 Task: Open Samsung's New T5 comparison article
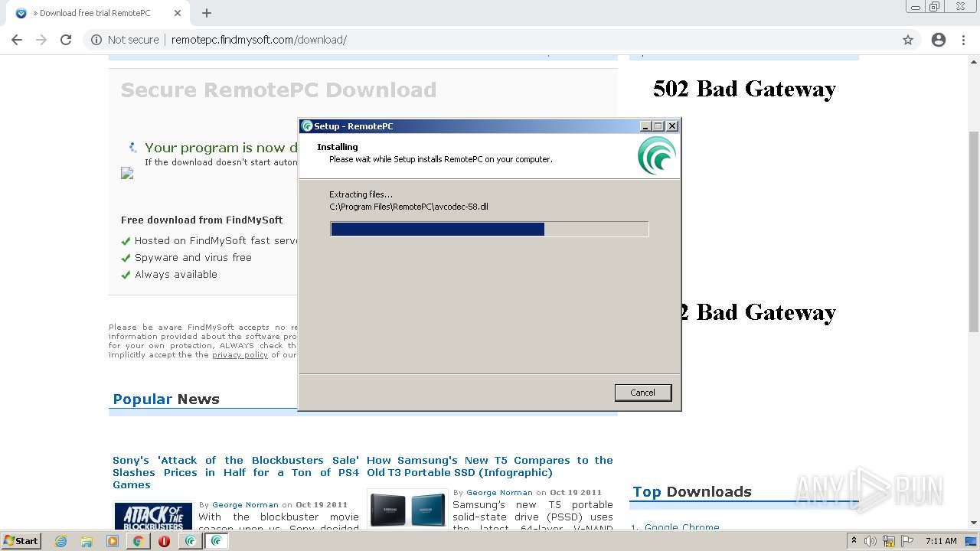coord(490,466)
